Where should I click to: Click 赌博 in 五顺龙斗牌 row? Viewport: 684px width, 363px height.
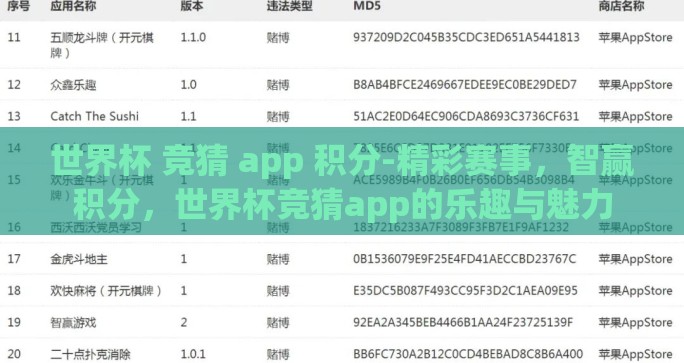278,38
